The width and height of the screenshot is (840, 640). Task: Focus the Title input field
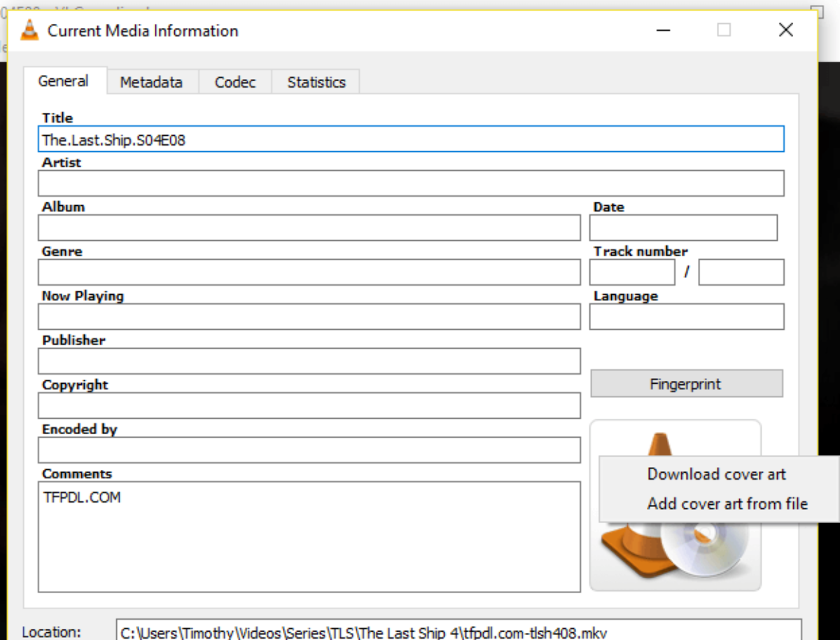pos(411,139)
